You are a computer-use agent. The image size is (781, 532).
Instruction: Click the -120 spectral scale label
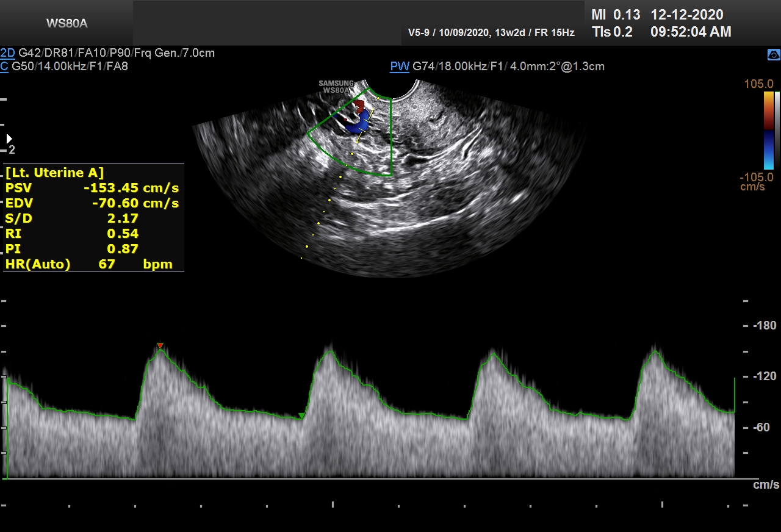(765, 376)
